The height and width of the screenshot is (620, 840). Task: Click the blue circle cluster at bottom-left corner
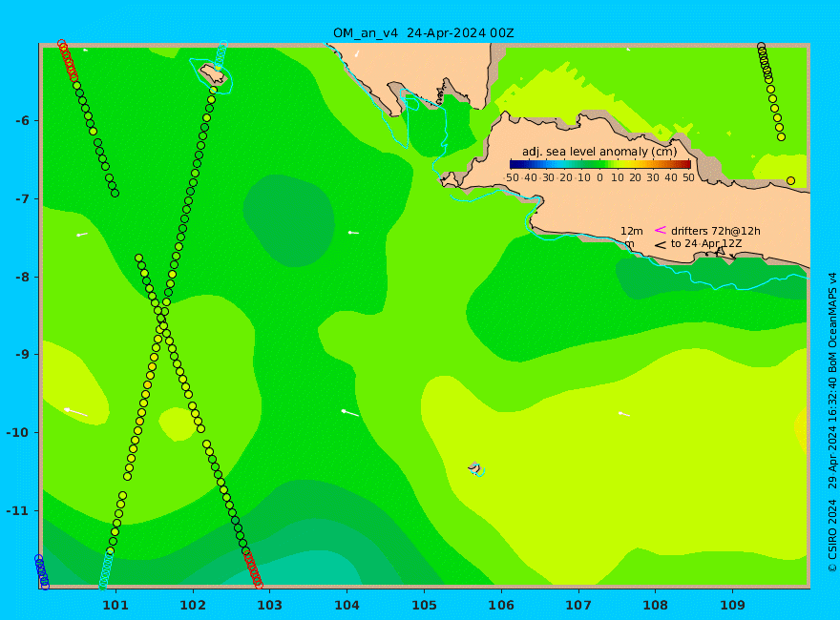pyautogui.click(x=42, y=572)
